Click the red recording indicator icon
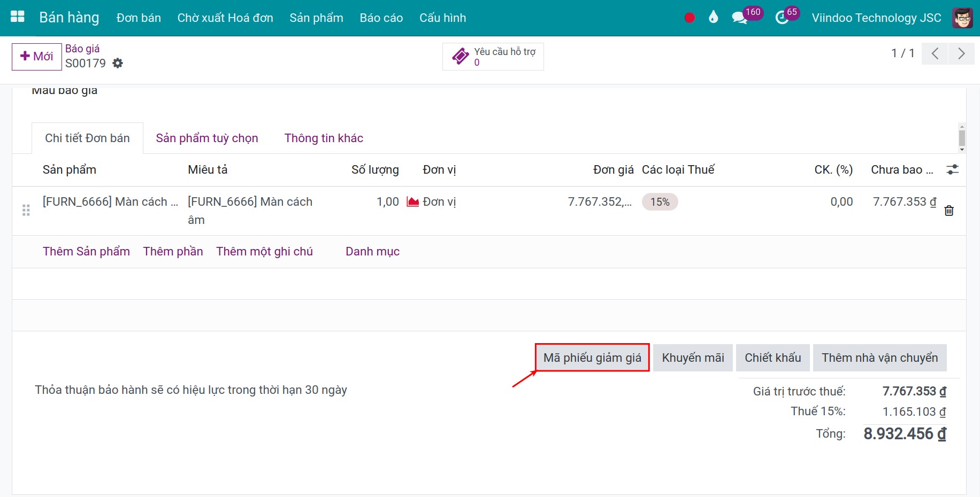 (x=690, y=18)
